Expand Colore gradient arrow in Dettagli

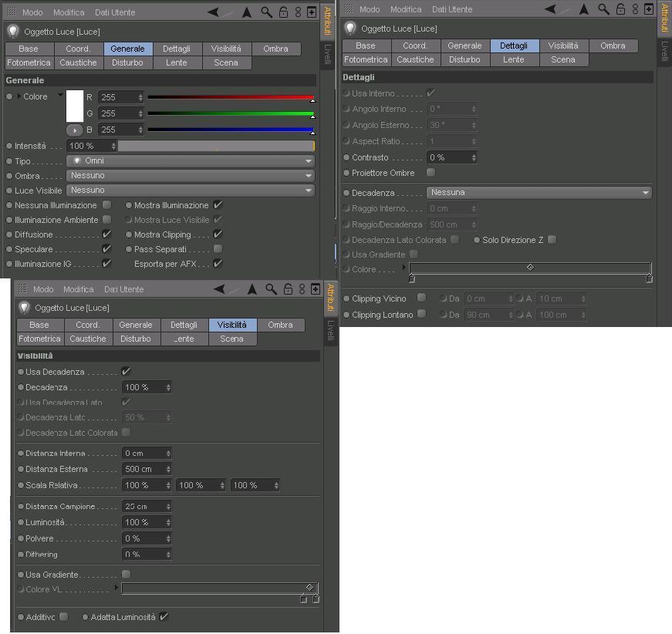(404, 268)
